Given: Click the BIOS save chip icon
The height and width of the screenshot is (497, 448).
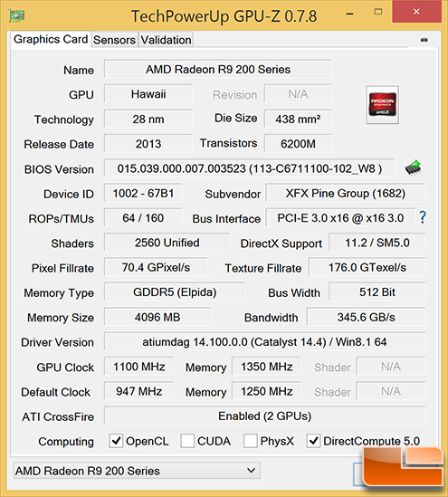Looking at the screenshot, I should 413,168.
